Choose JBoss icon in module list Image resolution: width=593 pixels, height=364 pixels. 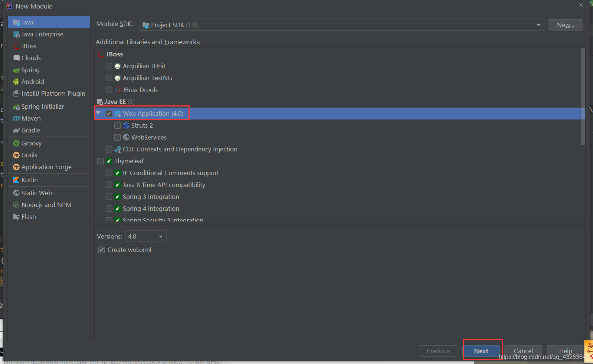(16, 46)
